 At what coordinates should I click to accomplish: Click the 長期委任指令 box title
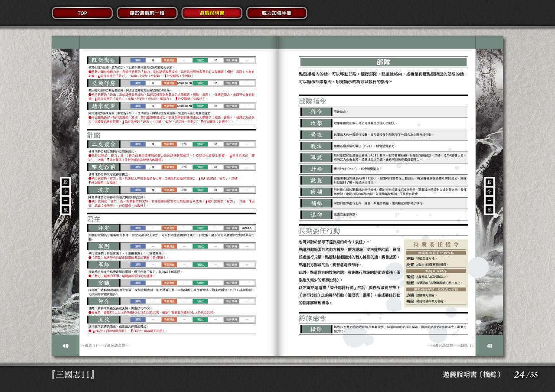(x=436, y=244)
